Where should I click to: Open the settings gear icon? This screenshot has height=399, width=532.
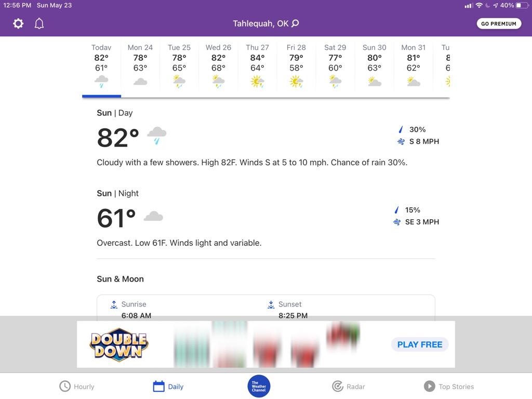coord(18,23)
